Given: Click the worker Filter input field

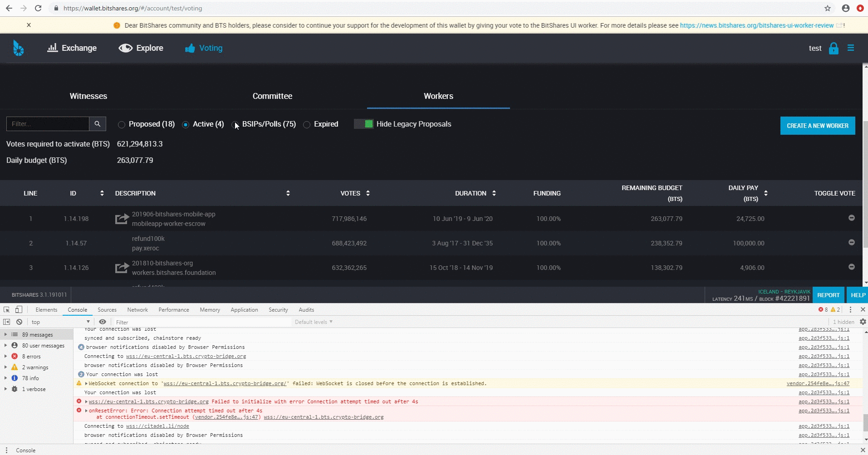Looking at the screenshot, I should 48,124.
